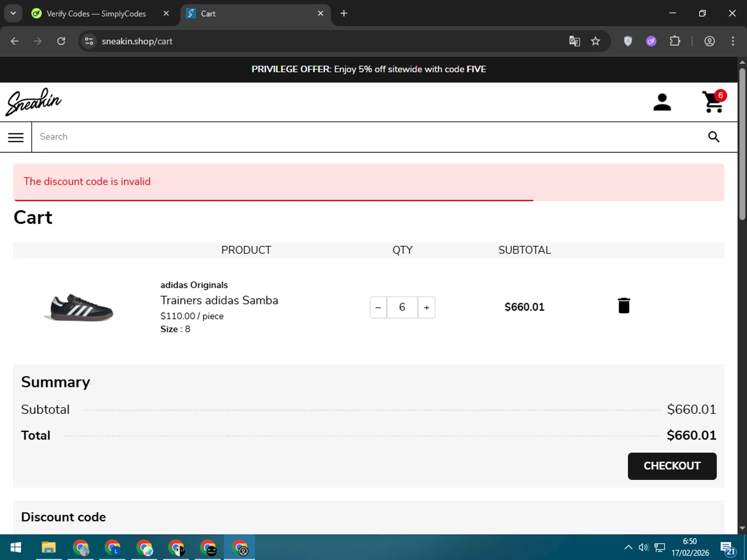
Task: Click the first Chrome taskbar icon
Action: click(x=81, y=548)
